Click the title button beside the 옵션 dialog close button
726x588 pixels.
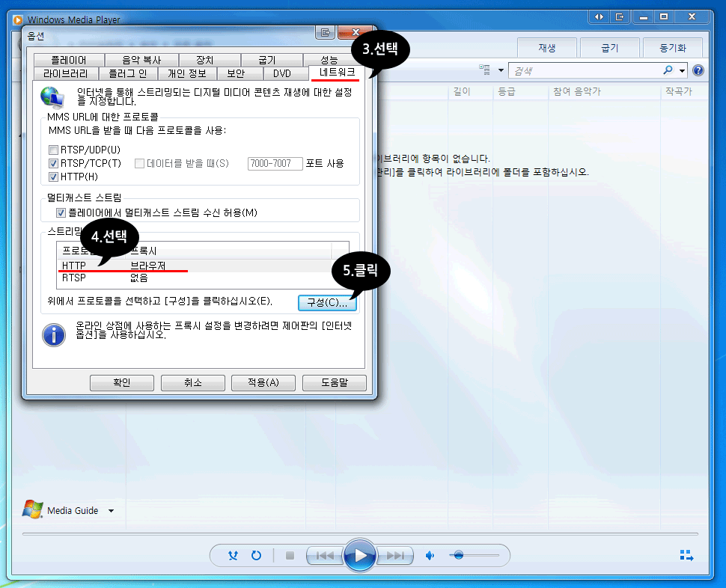point(326,32)
